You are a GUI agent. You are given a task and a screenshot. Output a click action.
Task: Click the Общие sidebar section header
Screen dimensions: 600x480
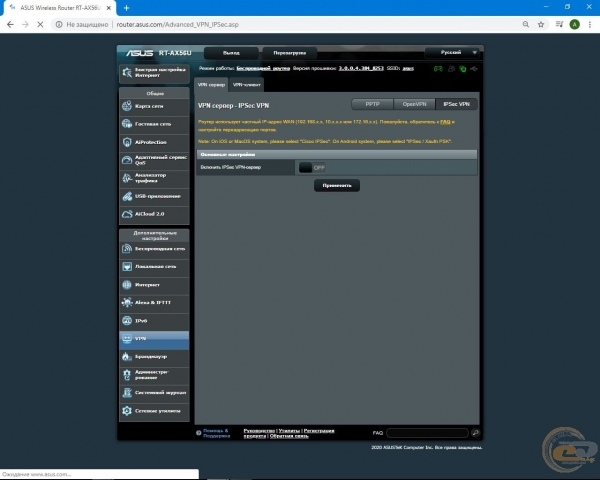(x=155, y=93)
